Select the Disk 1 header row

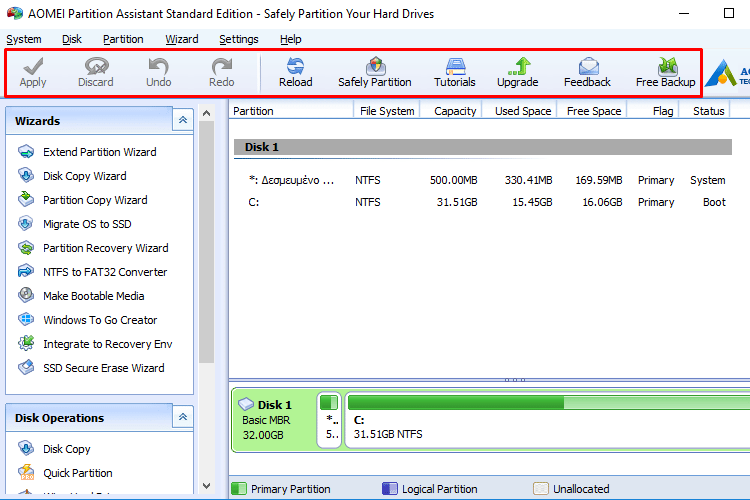[483, 147]
